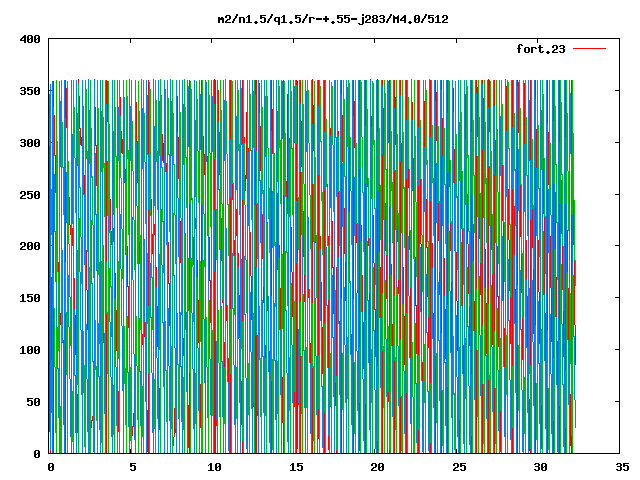The height and width of the screenshot is (480, 640).
Task: Click the x-axis label 20
Action: click(378, 467)
